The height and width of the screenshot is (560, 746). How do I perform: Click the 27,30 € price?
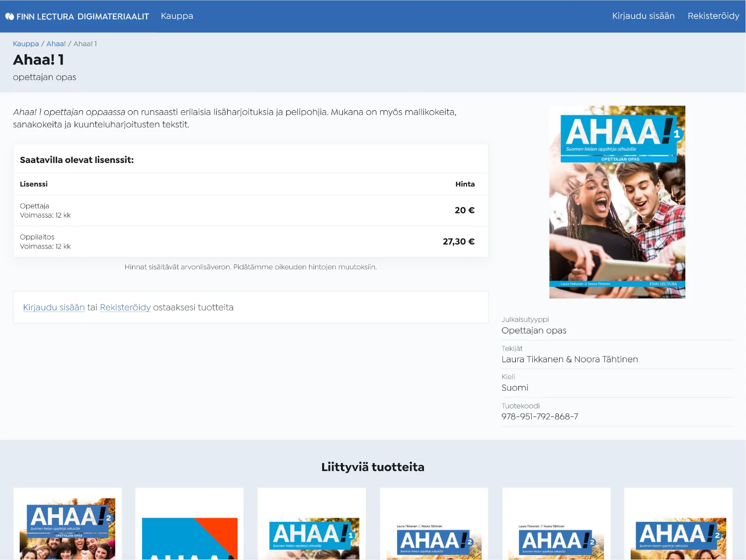tap(459, 242)
